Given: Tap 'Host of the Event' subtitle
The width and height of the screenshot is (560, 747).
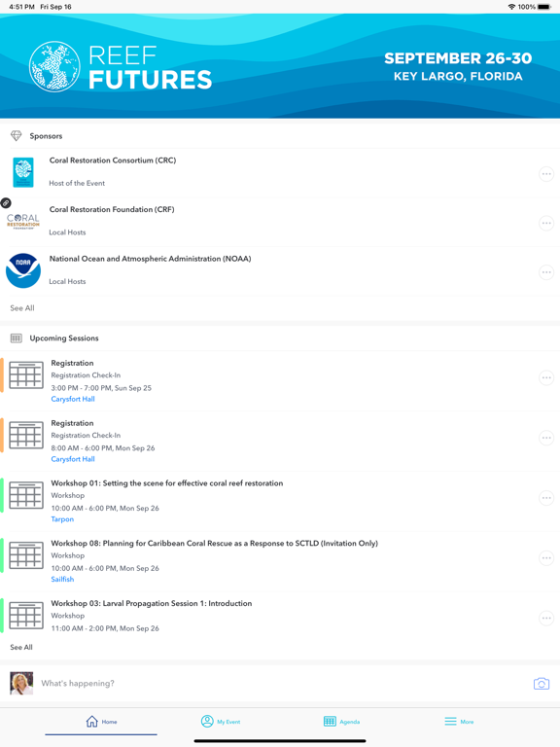Looking at the screenshot, I should point(77,184).
